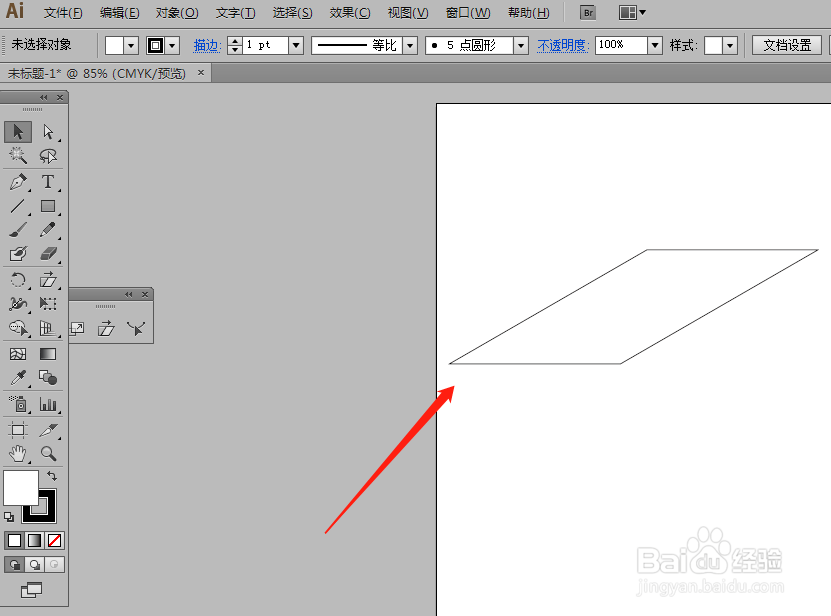Image resolution: width=831 pixels, height=616 pixels.
Task: Pick the Free Transform tool
Action: [48, 304]
